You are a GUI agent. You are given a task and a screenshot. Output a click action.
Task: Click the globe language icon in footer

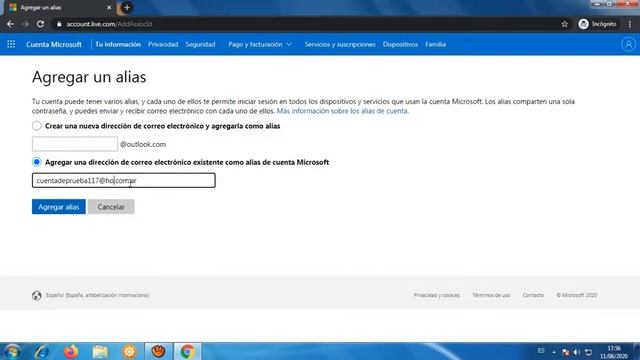37,295
